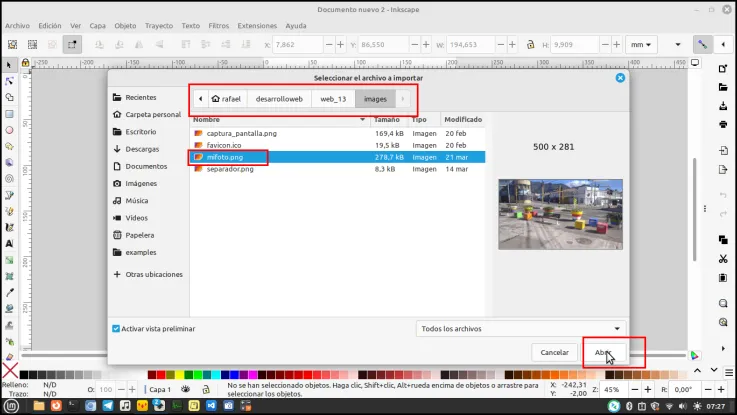Disable Activar vista preliminar checkbox

[116, 329]
